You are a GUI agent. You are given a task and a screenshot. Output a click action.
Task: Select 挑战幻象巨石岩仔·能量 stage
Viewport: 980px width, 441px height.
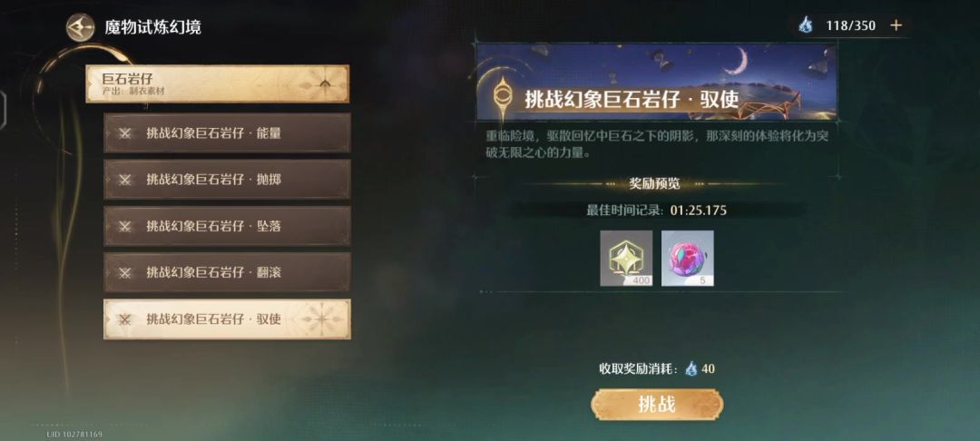point(227,133)
